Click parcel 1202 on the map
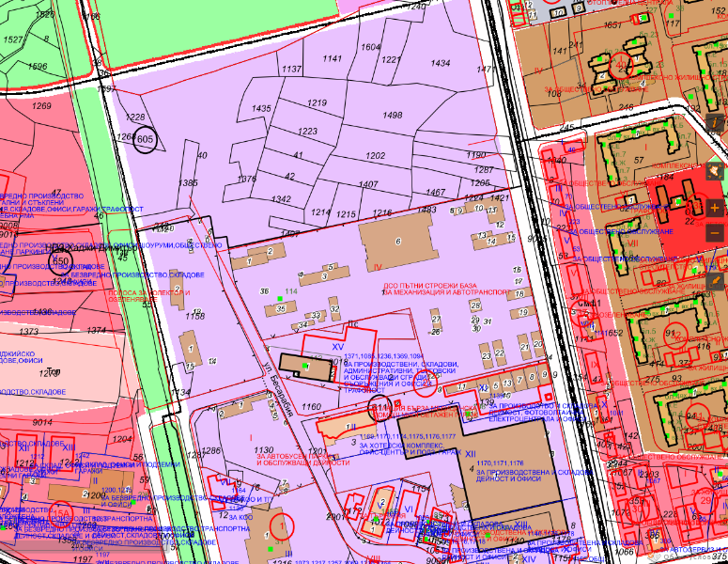Image resolution: width=728 pixels, height=564 pixels. [x=376, y=156]
